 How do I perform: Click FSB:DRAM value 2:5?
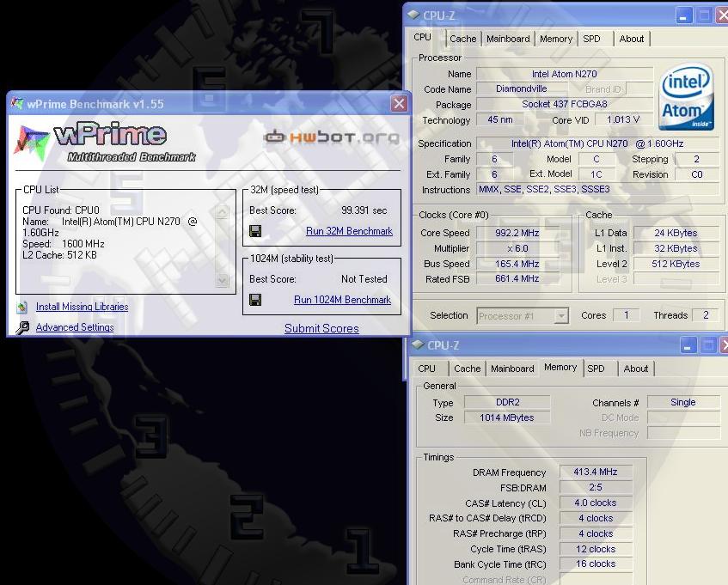point(596,488)
